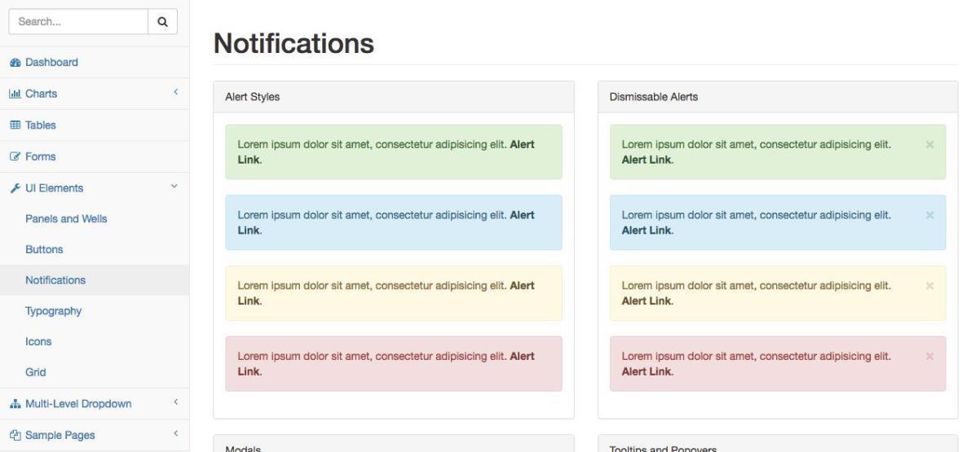Click the Charts bar-chart icon

pyautogui.click(x=14, y=94)
